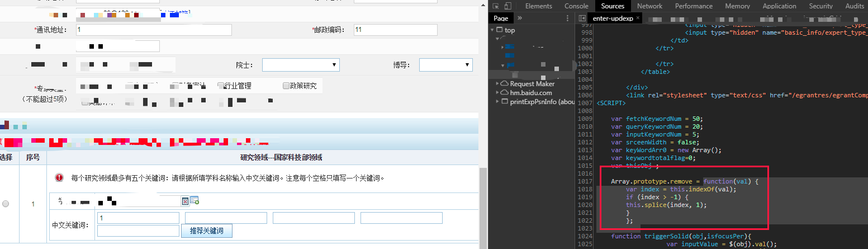Switch to the Network tab
This screenshot has height=249, width=868.
[x=649, y=6]
